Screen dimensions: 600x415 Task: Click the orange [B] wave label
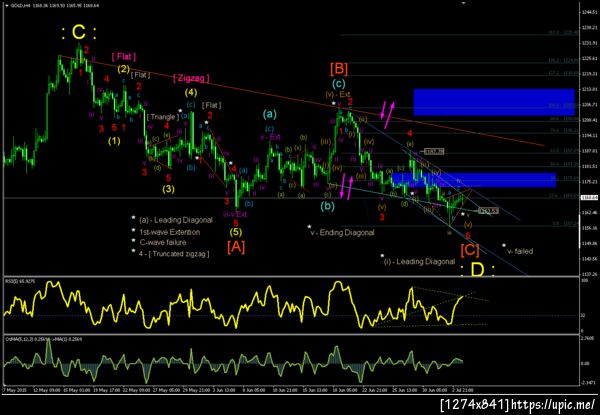point(339,69)
